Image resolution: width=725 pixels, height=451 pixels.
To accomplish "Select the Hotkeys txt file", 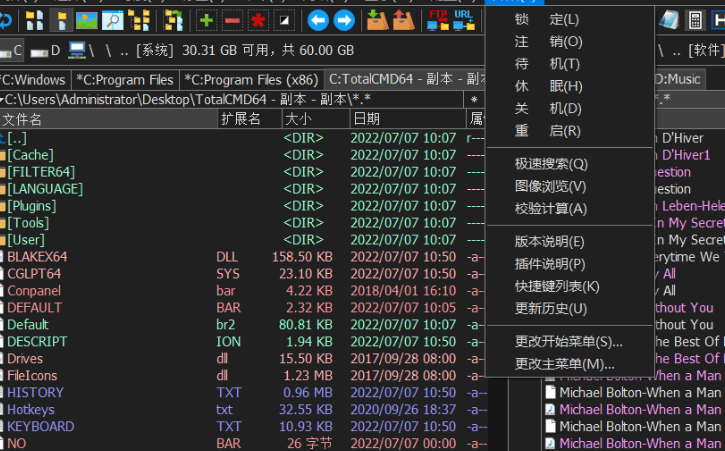I will [242, 409].
